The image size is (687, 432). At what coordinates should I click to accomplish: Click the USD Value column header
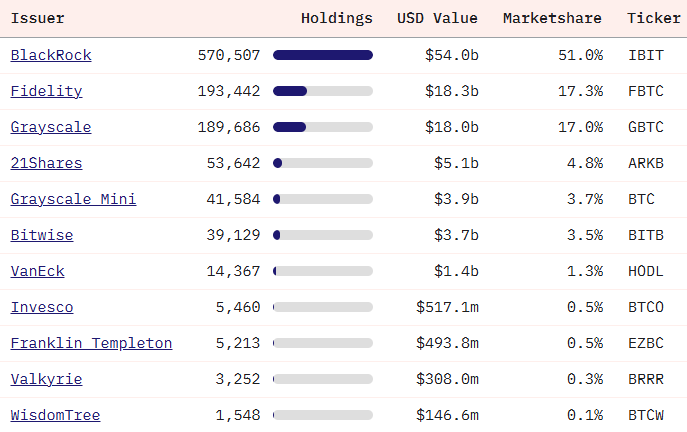(x=437, y=18)
